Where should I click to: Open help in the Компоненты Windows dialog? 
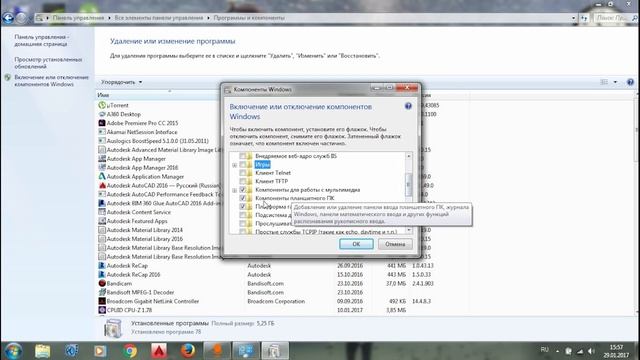[408, 106]
